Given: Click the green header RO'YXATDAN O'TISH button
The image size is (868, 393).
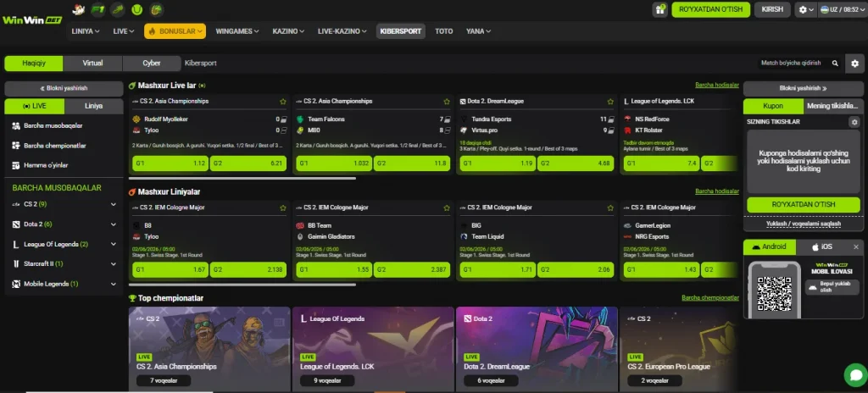Looking at the screenshot, I should (711, 9).
